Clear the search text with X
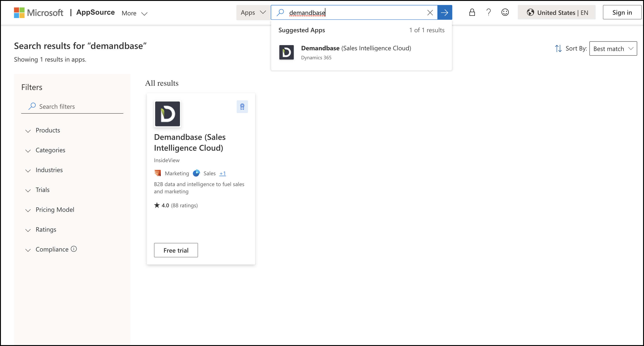This screenshot has height=346, width=644. pos(430,12)
